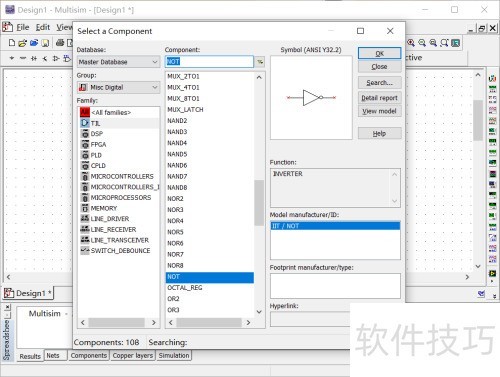The height and width of the screenshot is (377, 500).
Task: Click the Place Analog op-amp icon
Action: [56, 58]
